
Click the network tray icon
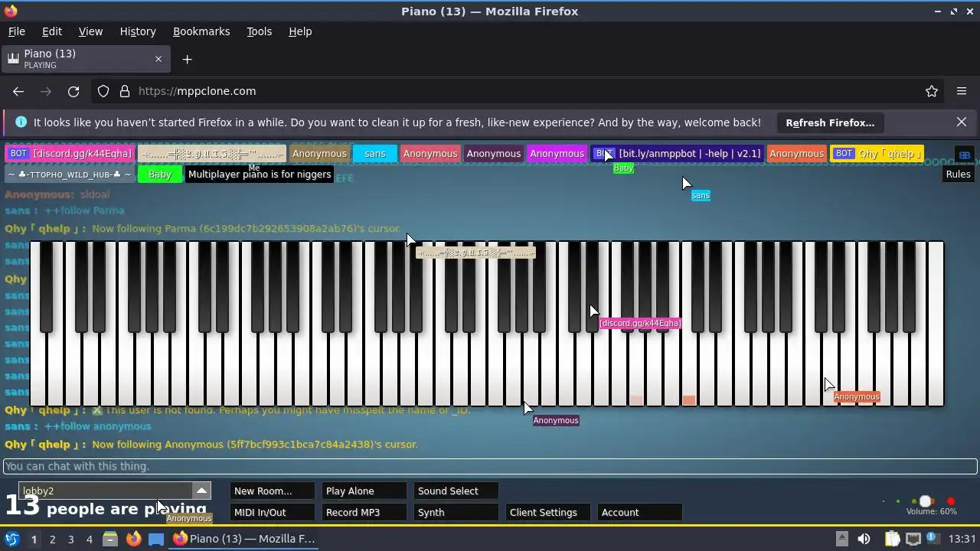[x=913, y=539]
